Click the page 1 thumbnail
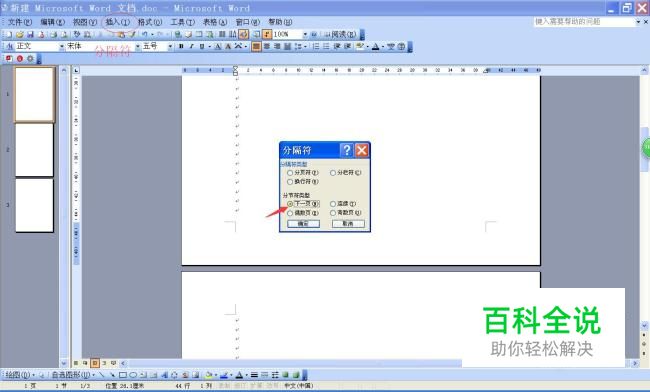Viewport: 650px width, 392px height. (34, 94)
